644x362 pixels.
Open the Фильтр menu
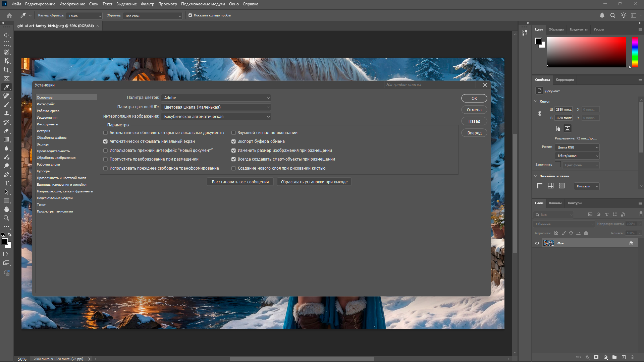point(147,4)
